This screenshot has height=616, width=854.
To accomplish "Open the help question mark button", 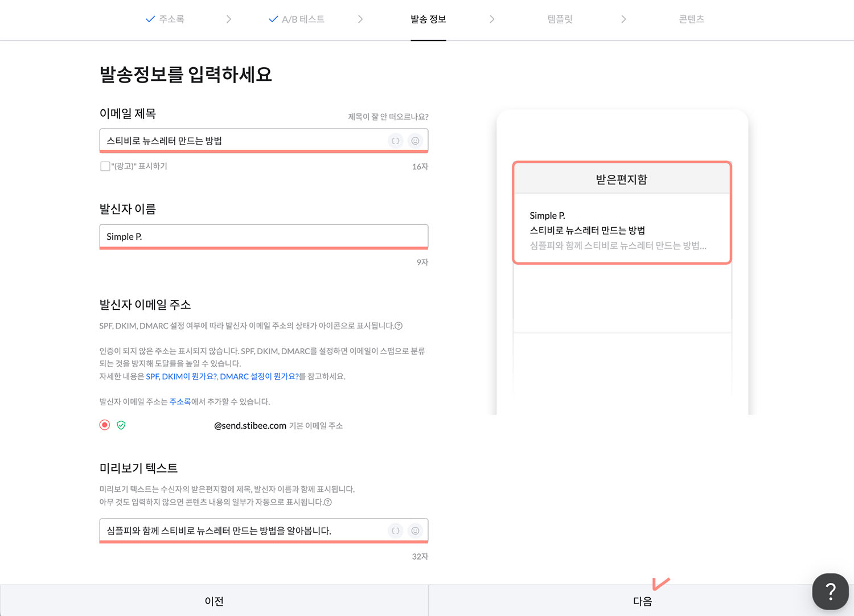I will pyautogui.click(x=830, y=592).
